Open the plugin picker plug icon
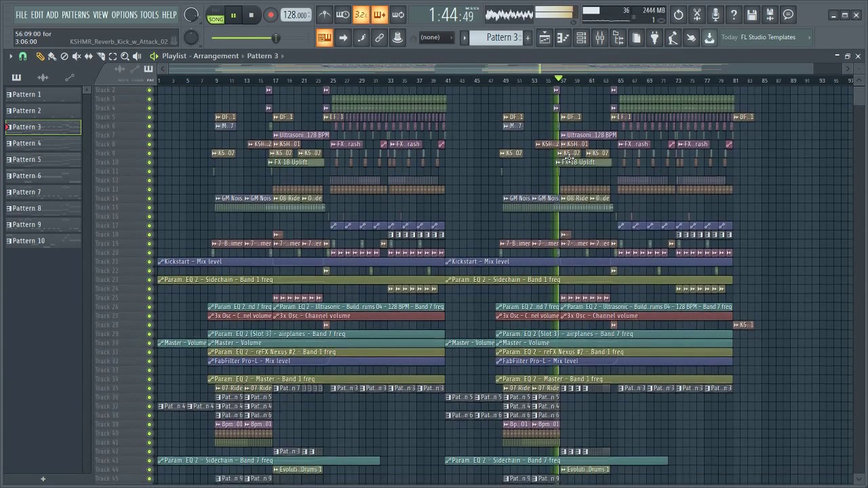 click(x=654, y=38)
